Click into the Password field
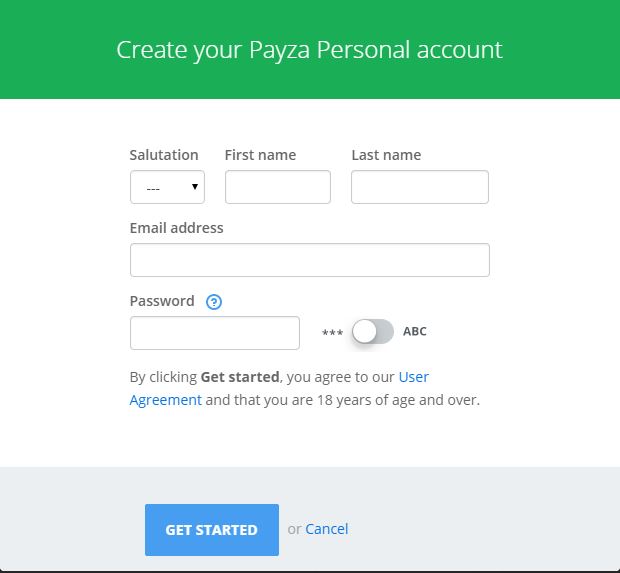 [x=214, y=333]
